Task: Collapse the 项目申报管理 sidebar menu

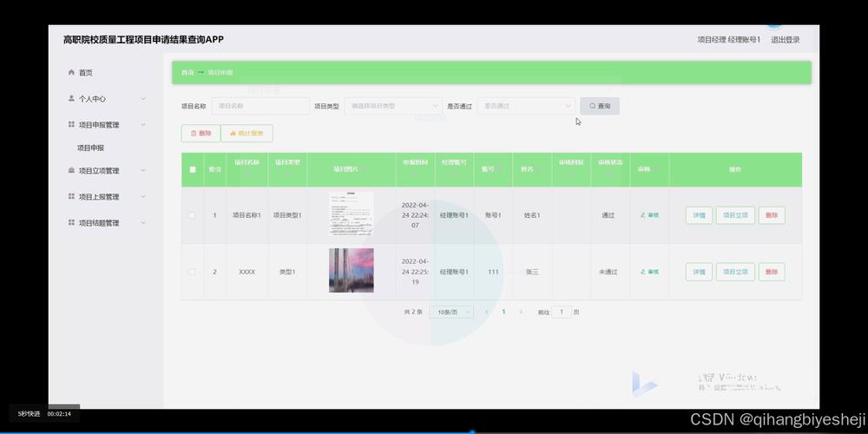Action: (x=143, y=124)
